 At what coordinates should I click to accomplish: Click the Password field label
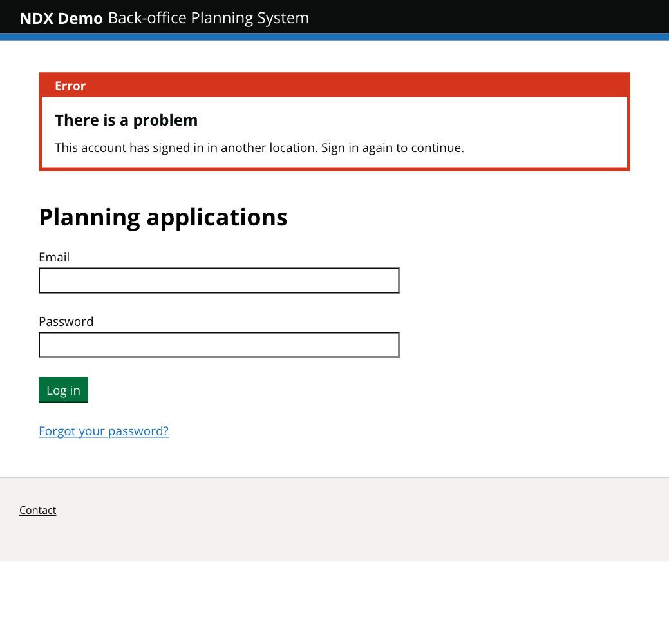(x=66, y=321)
